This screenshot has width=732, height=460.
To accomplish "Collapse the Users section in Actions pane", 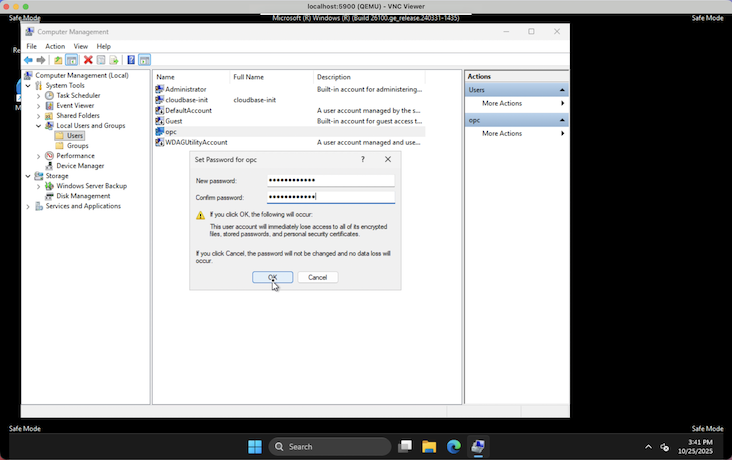I will (561, 90).
